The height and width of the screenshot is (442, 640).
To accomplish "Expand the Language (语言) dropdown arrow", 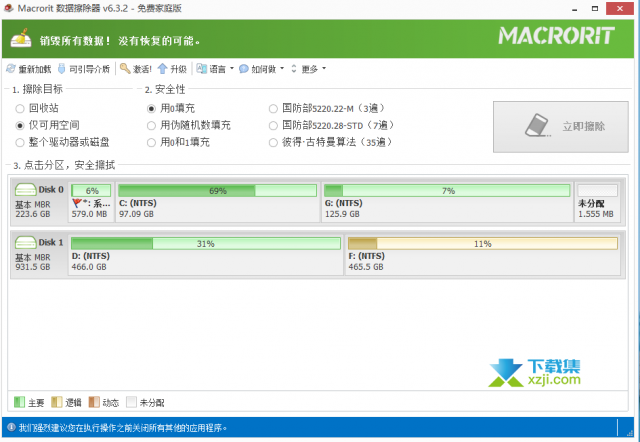I will tap(232, 68).
